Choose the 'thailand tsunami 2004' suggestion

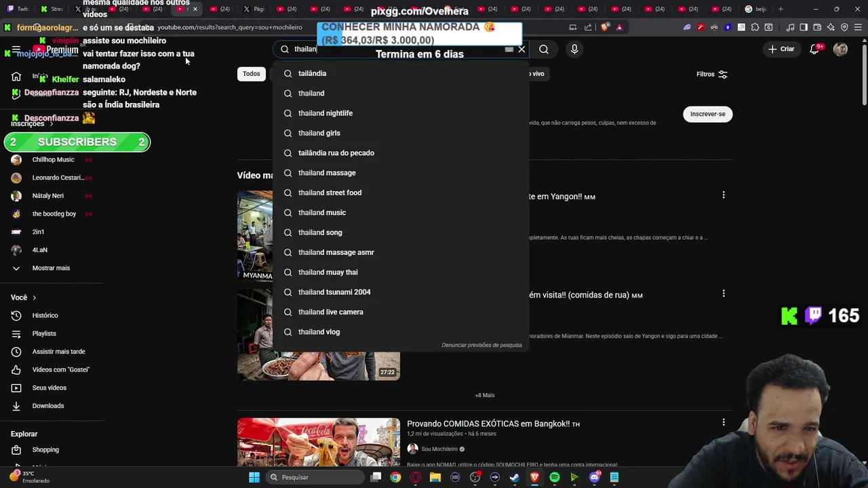coord(401,292)
